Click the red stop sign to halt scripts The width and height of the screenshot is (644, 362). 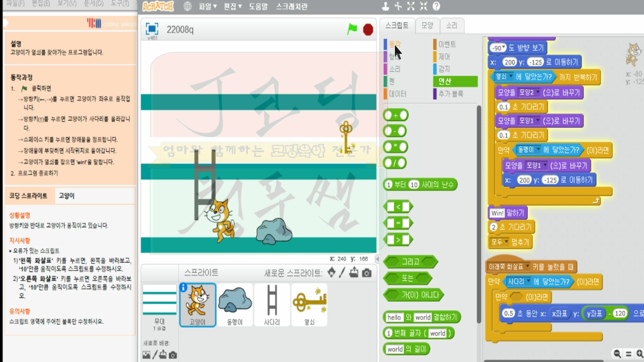[x=367, y=29]
